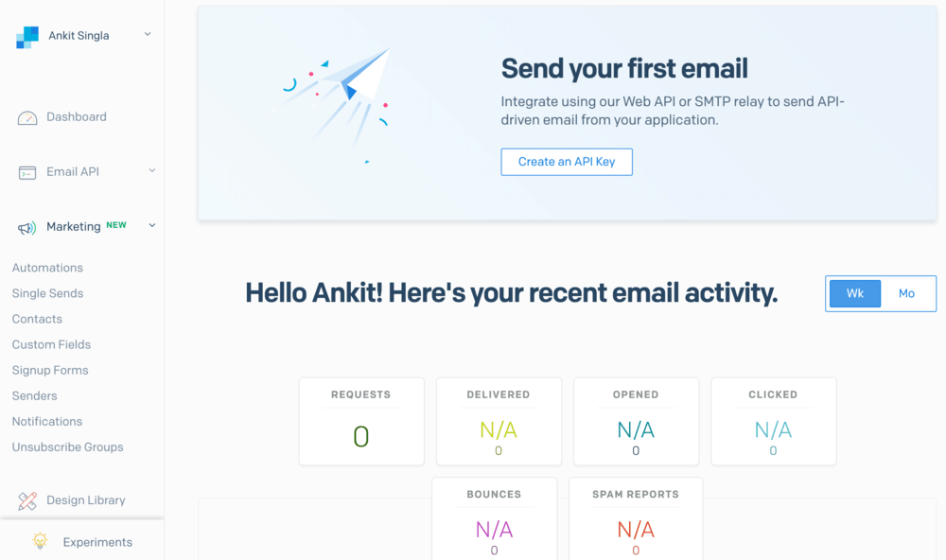The height and width of the screenshot is (560, 946).
Task: Select the Marketing megaphone icon
Action: pyautogui.click(x=26, y=226)
